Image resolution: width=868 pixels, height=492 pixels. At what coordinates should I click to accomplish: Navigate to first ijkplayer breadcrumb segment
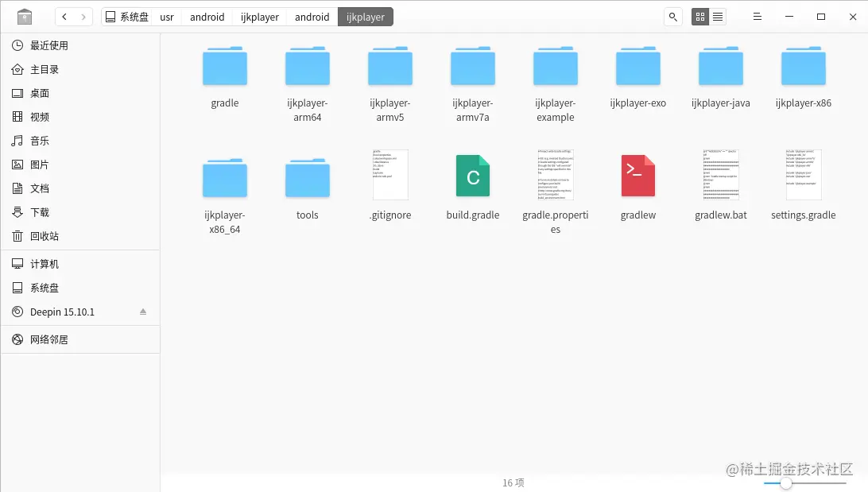coord(260,17)
